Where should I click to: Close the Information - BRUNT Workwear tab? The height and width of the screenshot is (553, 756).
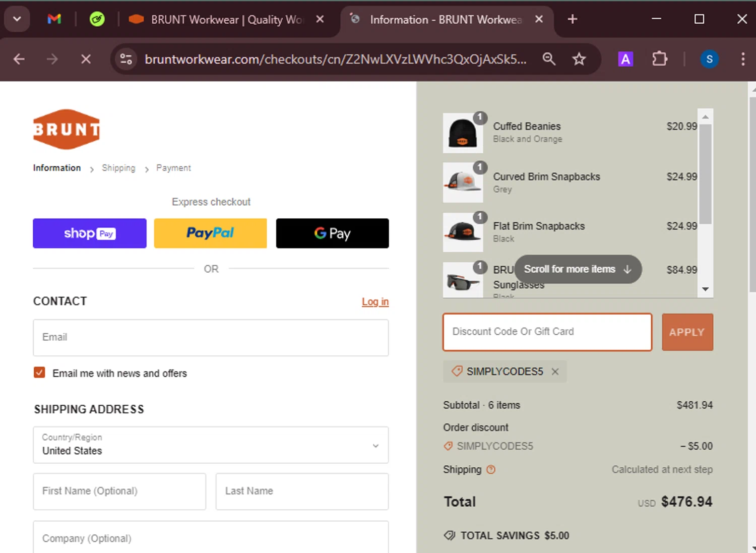(539, 19)
